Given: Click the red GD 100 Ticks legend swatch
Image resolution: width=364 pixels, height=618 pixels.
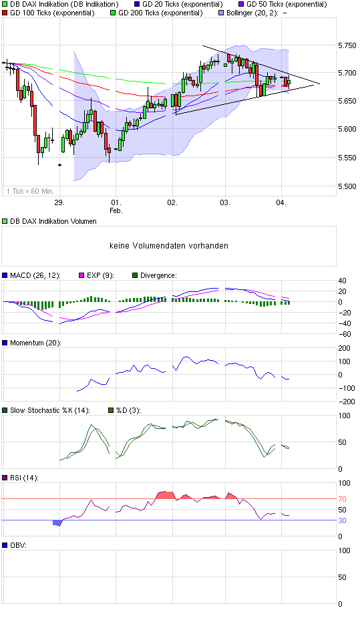Looking at the screenshot, I should click(x=5, y=13).
